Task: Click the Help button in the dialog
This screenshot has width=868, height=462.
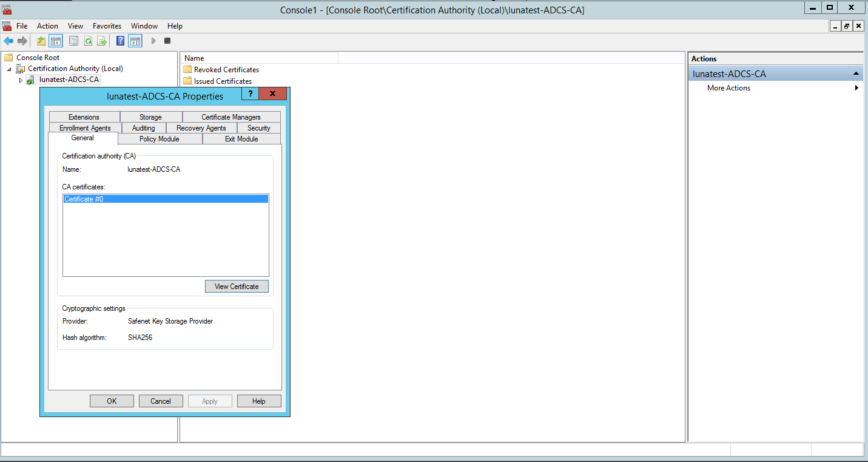Action: click(x=259, y=401)
